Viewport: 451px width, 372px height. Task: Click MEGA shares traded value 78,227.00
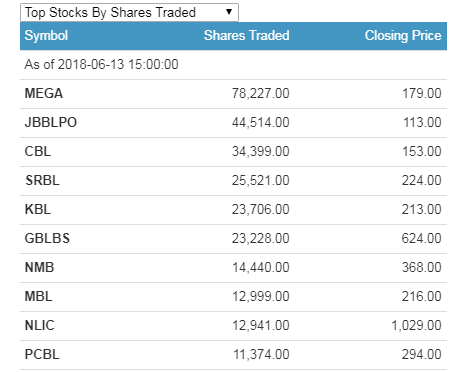point(261,93)
